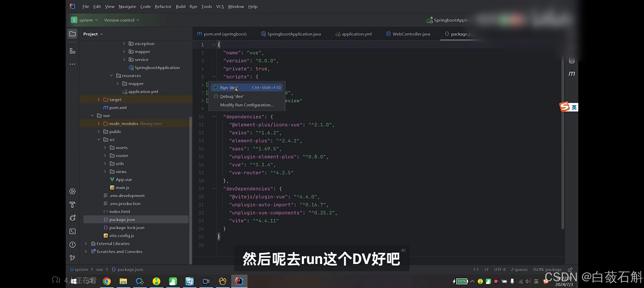This screenshot has height=288, width=644.
Task: Collapse the dependencies block fold arrow
Action: 214,117
